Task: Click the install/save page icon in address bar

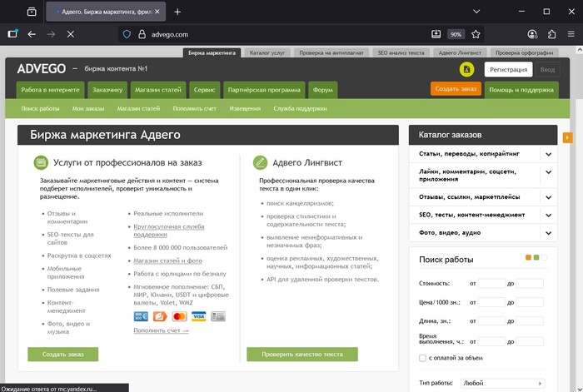Action: 436,34
